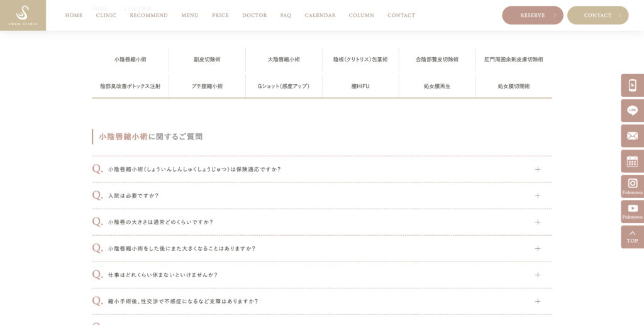Open the LINE chat sidebar icon
The width and height of the screenshot is (644, 325).
[632, 111]
